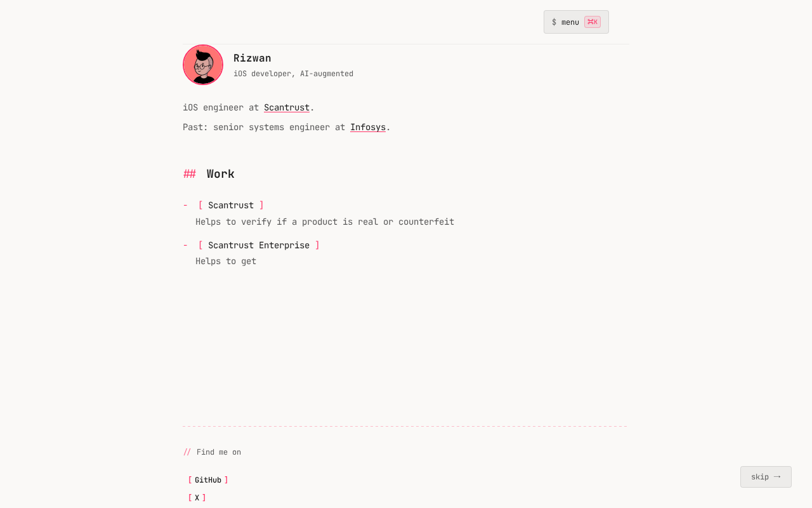
Task: Click the pink ## symbol beside Work
Action: pyautogui.click(x=190, y=174)
